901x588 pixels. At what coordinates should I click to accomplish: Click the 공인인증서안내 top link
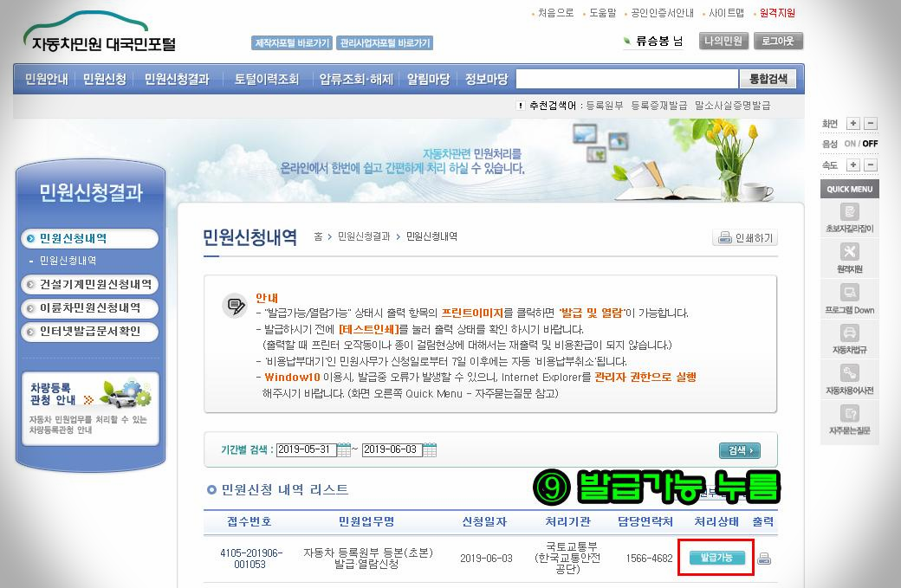[x=662, y=13]
